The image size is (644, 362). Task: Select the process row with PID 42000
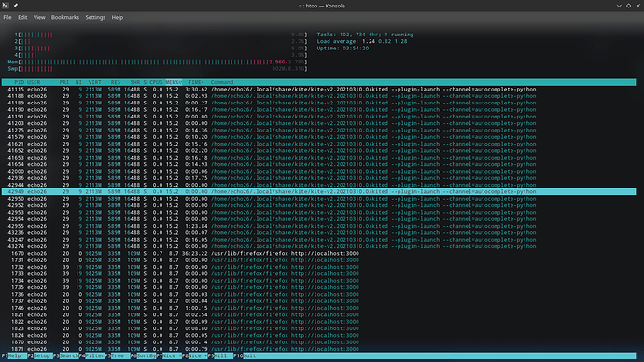(318, 171)
